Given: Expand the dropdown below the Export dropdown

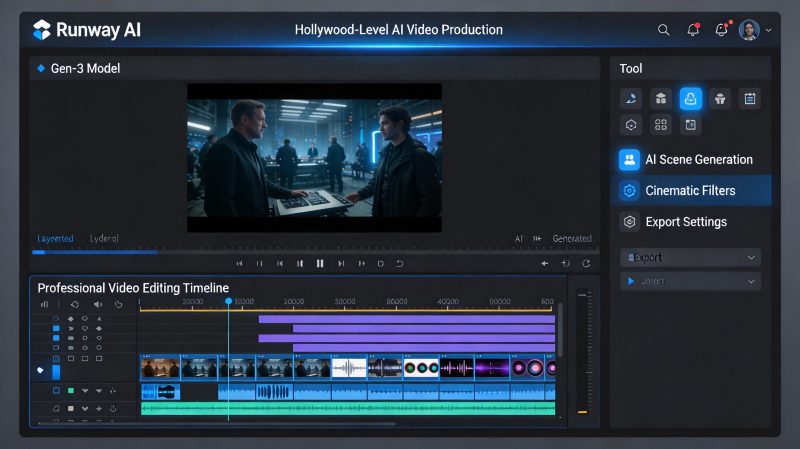Looking at the screenshot, I should pos(690,281).
